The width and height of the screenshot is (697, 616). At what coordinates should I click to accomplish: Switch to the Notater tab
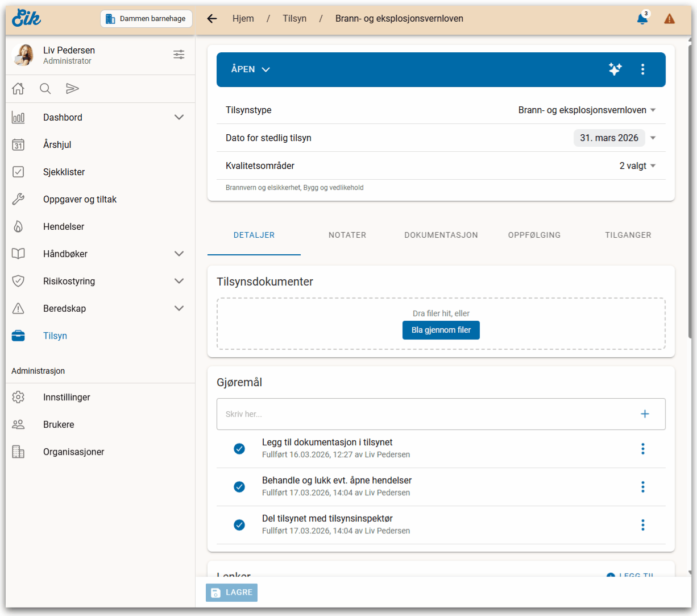tap(347, 235)
